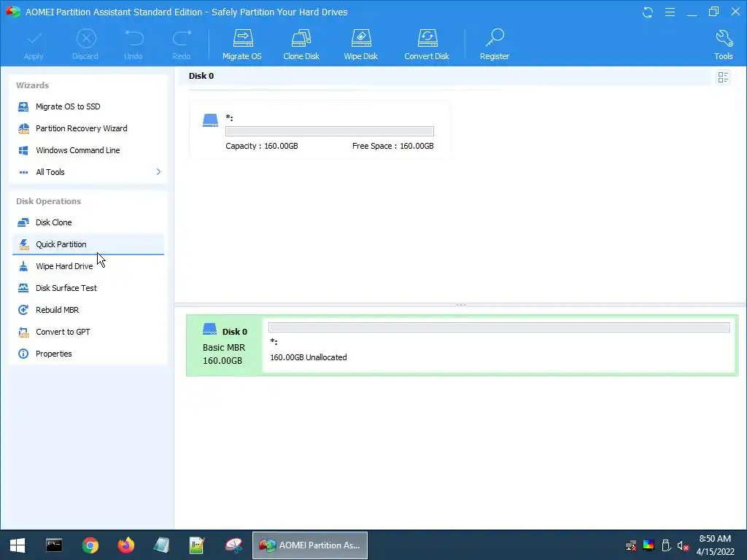Start the Migrate OS to SSD wizard

(88, 106)
